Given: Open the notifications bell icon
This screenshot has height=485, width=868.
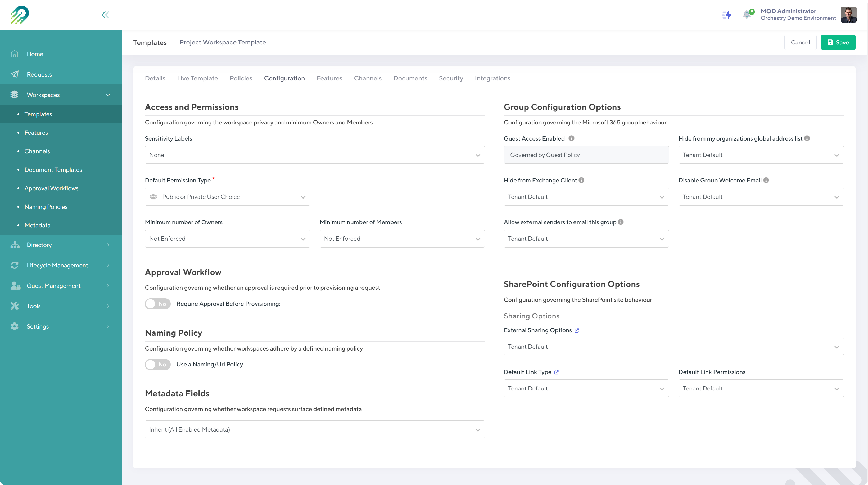Looking at the screenshot, I should click(747, 14).
